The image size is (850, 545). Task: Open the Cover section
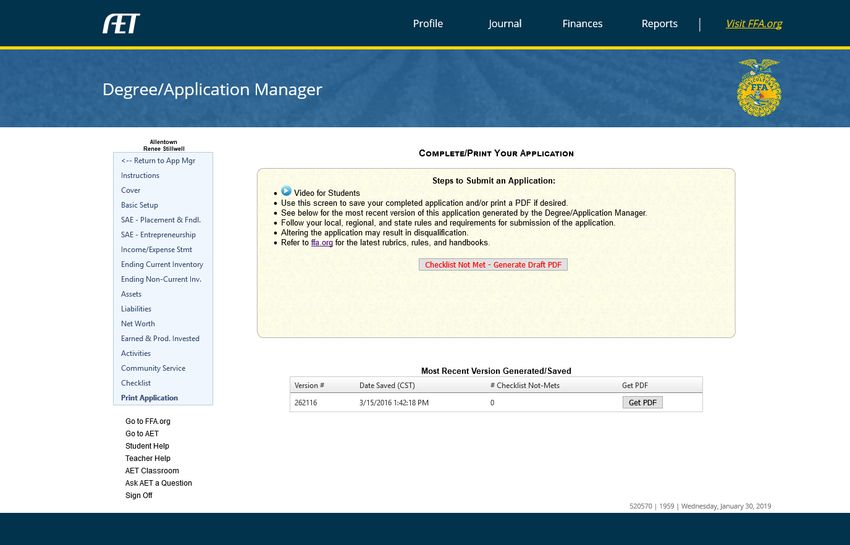click(x=131, y=190)
